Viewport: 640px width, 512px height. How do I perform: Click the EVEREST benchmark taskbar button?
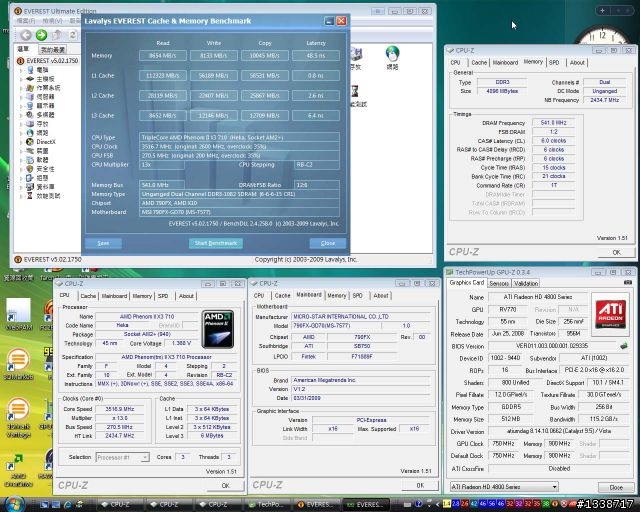(365, 505)
